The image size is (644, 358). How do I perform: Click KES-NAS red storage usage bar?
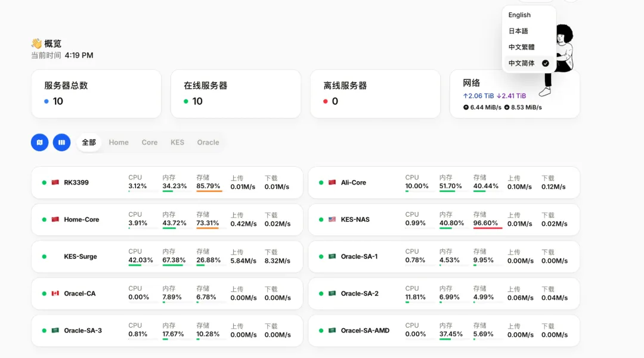(x=487, y=228)
